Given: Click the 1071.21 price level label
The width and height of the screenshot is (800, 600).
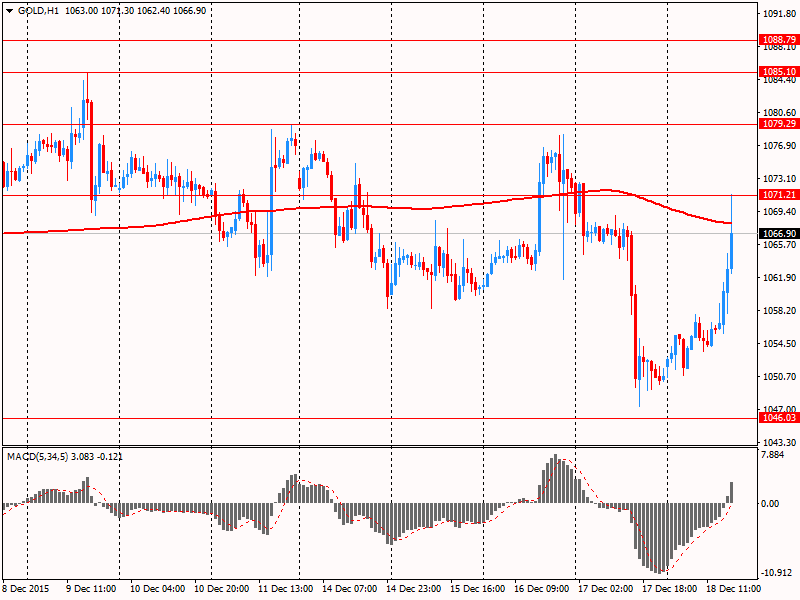Looking at the screenshot, I should point(778,195).
